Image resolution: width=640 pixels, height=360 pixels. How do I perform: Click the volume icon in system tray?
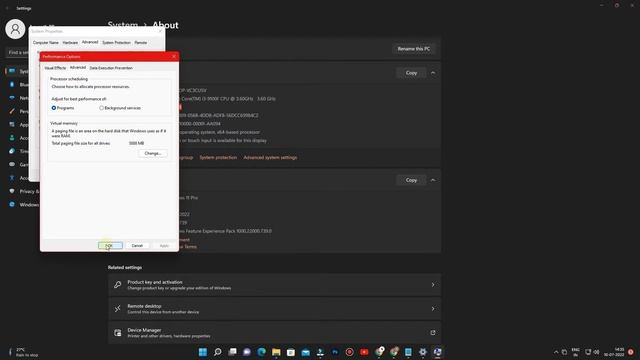tap(596, 352)
